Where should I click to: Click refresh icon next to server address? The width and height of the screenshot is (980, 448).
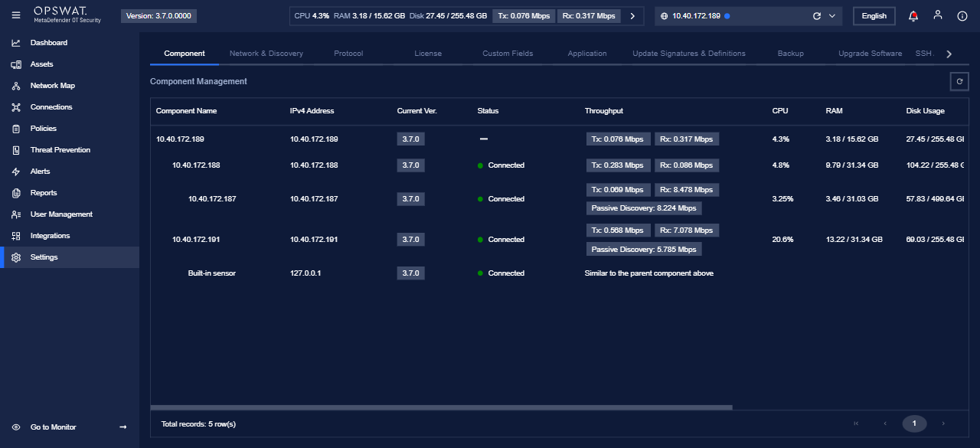816,16
